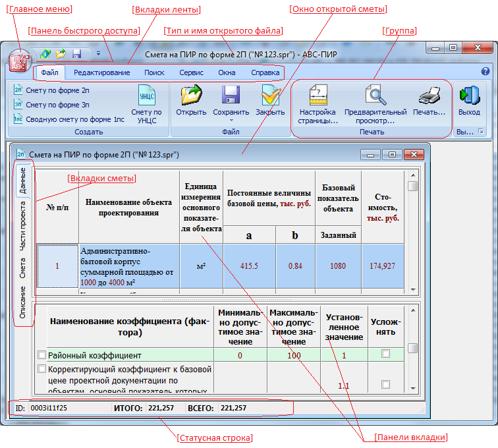Select row number 1 cell in table

tap(57, 266)
